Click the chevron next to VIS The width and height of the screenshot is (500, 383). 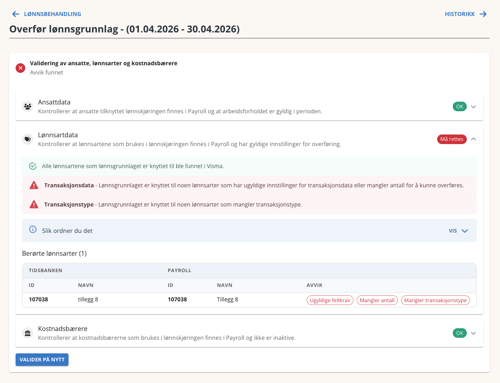465,231
